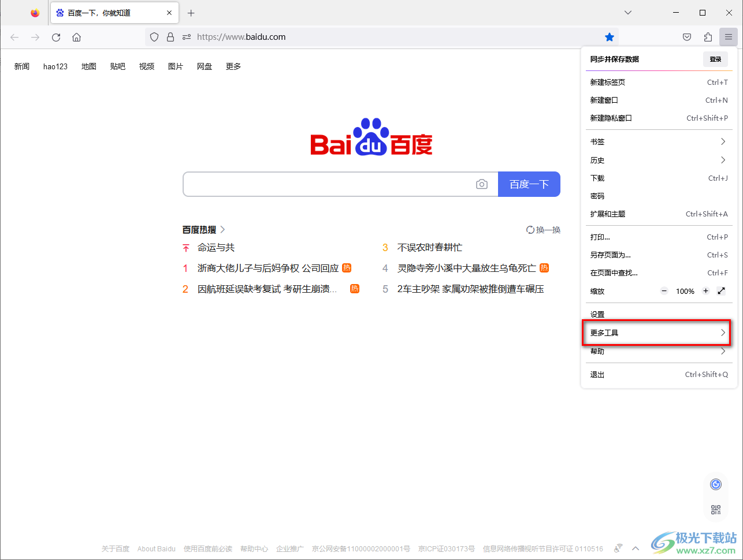This screenshot has width=743, height=560.
Task: Open the hao123 link
Action: point(55,66)
